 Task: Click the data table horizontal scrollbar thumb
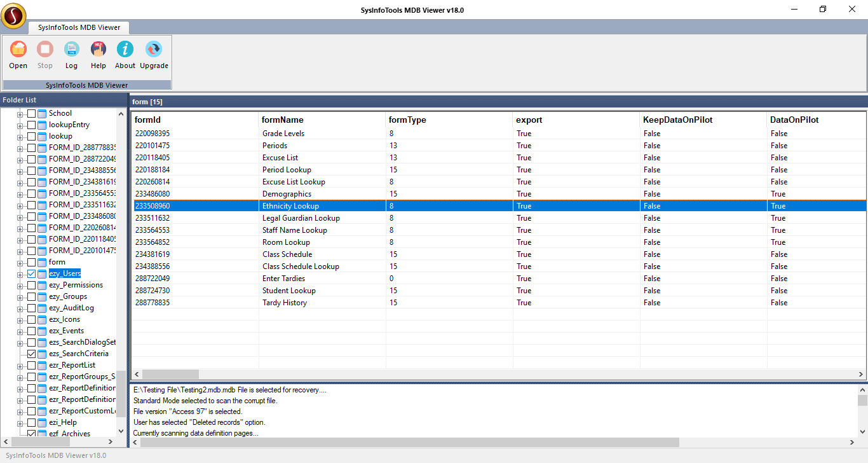[x=170, y=374]
